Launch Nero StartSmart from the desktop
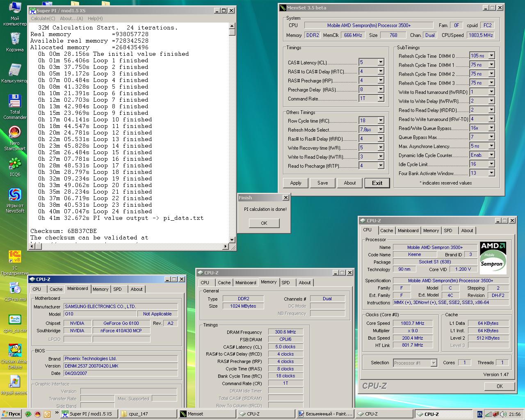The image size is (525, 420). click(15, 138)
